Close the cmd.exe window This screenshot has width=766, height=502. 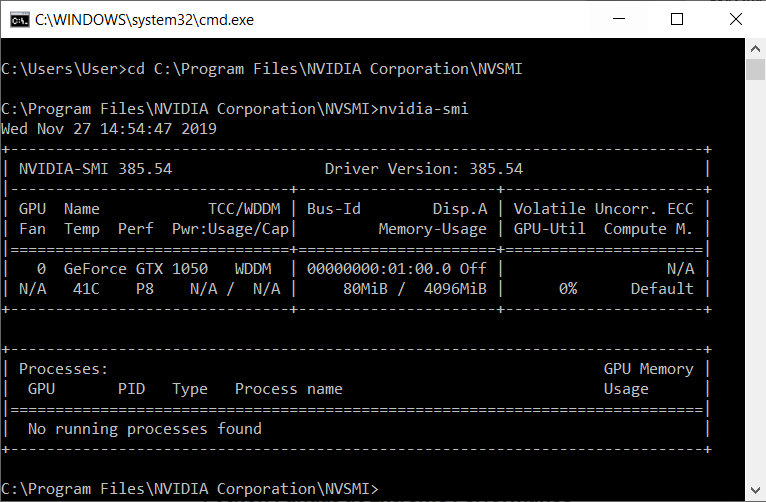click(x=736, y=19)
